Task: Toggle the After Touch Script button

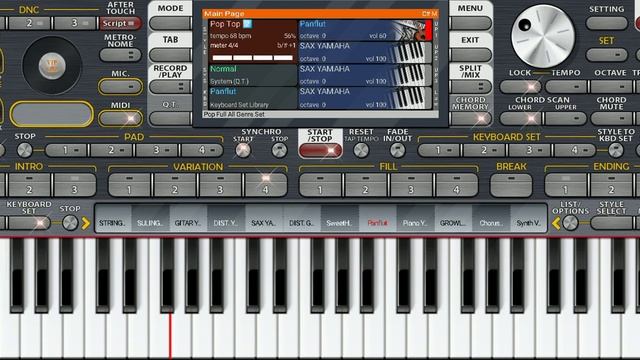Action: (120, 23)
